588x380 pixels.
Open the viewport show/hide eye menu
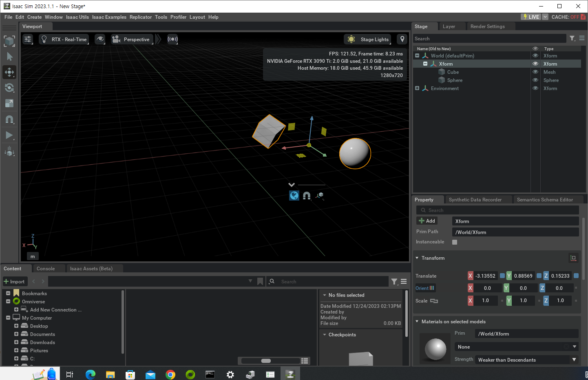pyautogui.click(x=100, y=39)
